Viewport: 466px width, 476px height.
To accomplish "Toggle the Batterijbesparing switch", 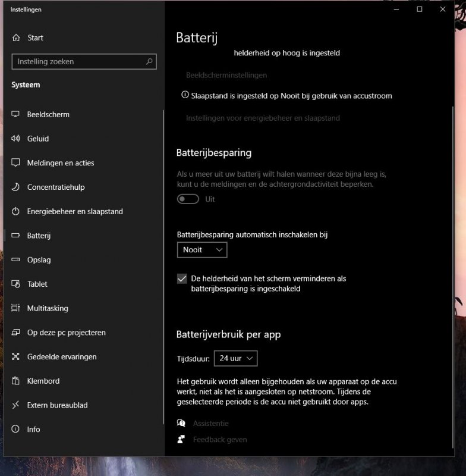I will point(188,199).
